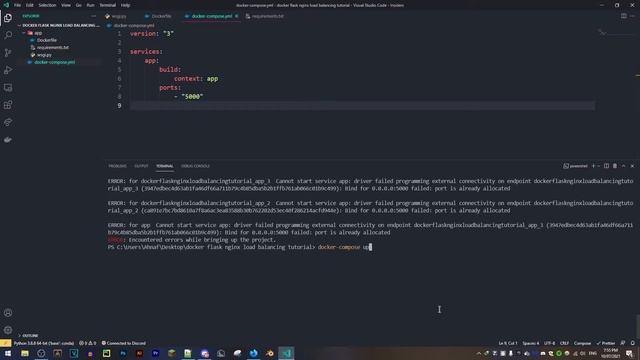Switch to the Problems panel tab
640x360 pixels.
pos(118,166)
